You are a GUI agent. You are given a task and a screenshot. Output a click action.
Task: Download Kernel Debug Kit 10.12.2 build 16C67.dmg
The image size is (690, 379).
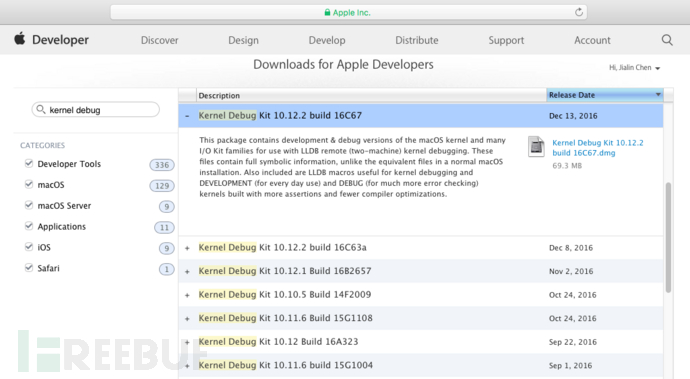coord(598,147)
